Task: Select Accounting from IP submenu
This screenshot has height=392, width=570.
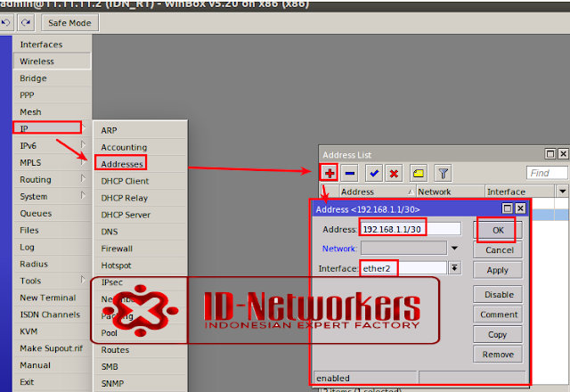Action: coord(141,147)
